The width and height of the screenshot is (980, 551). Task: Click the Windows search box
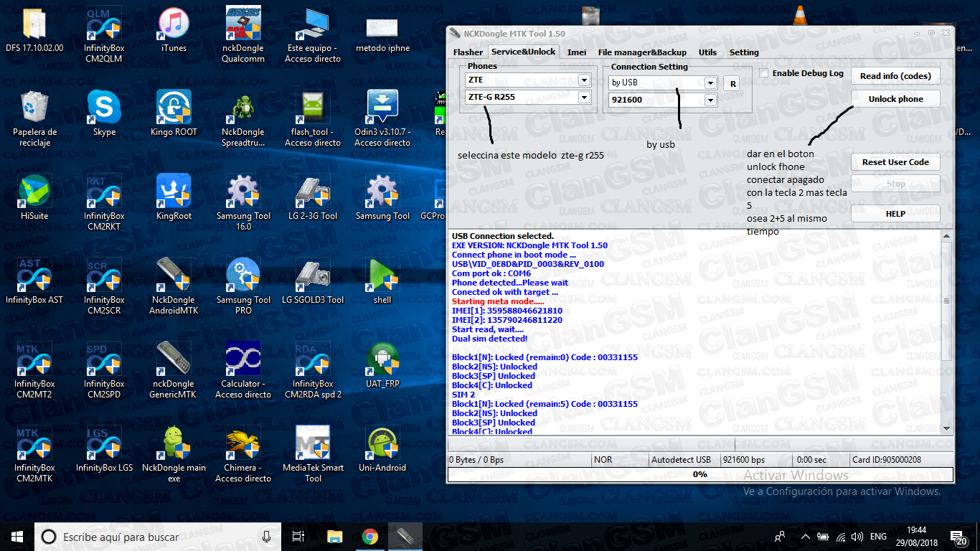(159, 537)
